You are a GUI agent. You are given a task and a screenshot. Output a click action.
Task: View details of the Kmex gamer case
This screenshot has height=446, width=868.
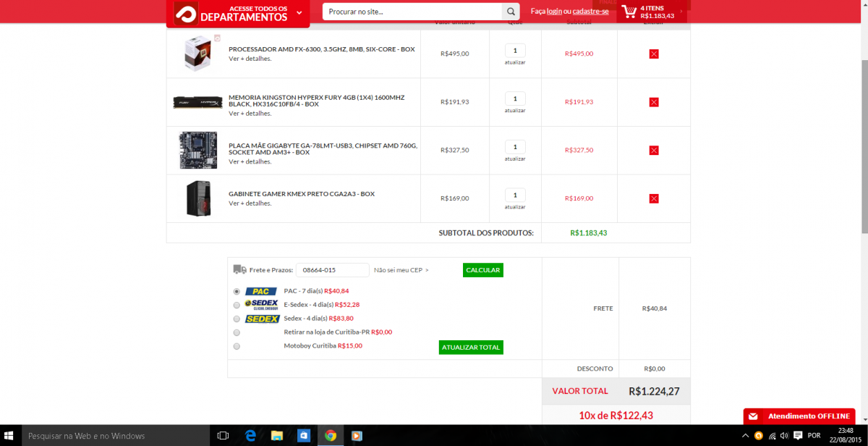coord(250,203)
